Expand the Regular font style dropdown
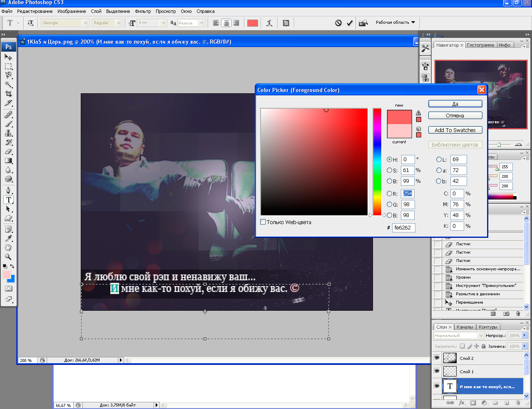This screenshot has width=532, height=409. click(x=119, y=23)
